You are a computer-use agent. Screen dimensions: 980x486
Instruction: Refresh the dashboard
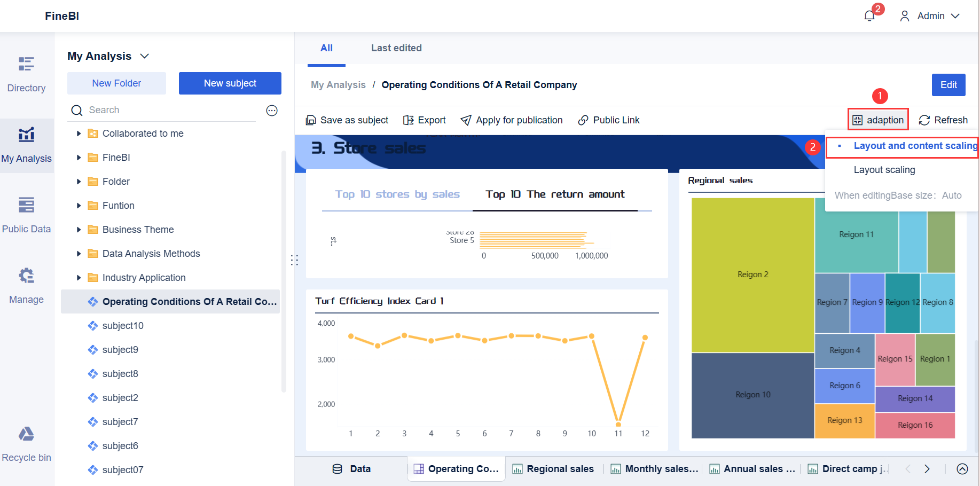(943, 120)
